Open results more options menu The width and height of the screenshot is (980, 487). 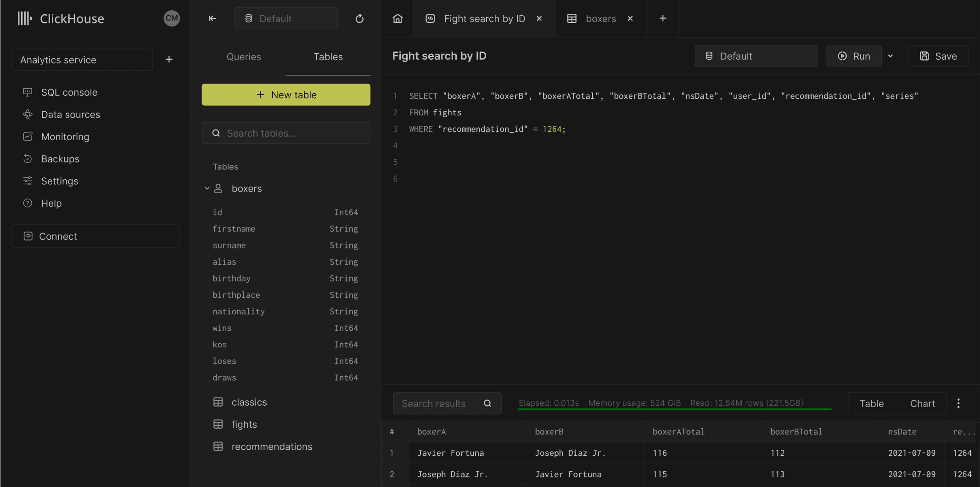(958, 403)
